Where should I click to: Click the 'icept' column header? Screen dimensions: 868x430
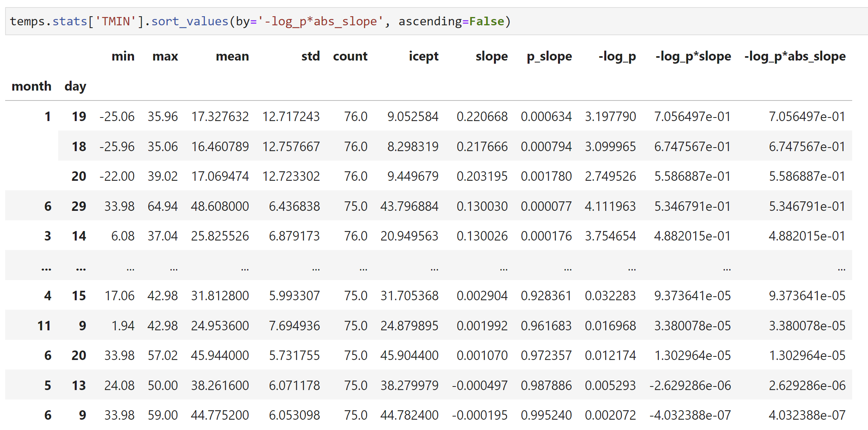click(423, 56)
